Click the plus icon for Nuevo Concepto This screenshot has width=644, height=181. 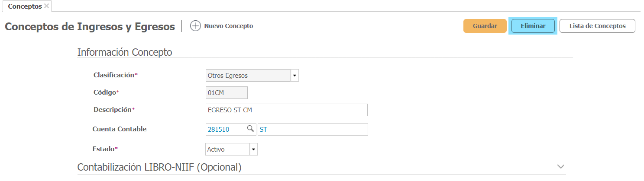tap(196, 26)
